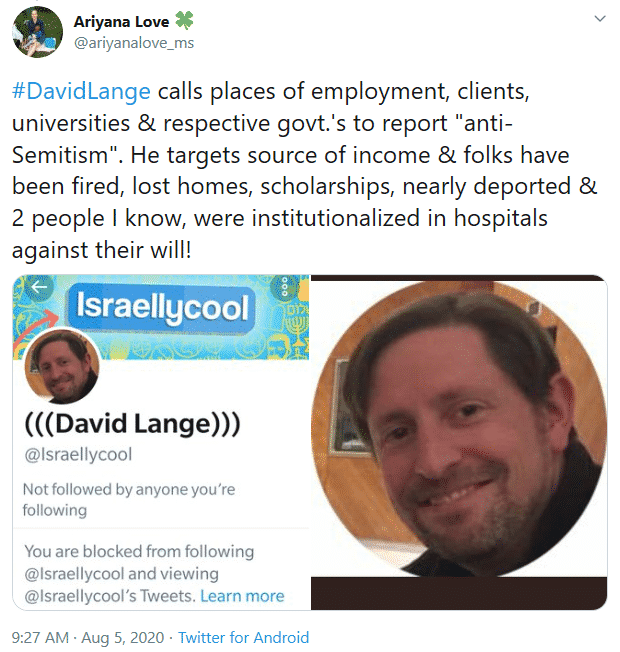Click the 'You are blocked from following' message

coord(139,573)
